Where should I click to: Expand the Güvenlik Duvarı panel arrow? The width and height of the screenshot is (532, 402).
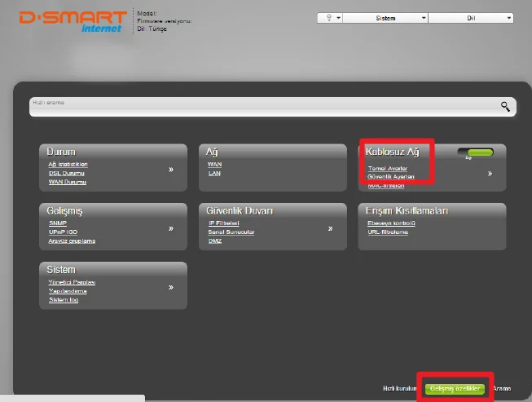point(330,229)
